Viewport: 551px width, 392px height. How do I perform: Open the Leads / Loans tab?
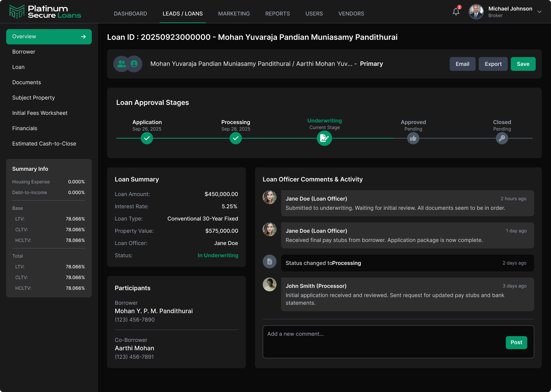pyautogui.click(x=183, y=14)
